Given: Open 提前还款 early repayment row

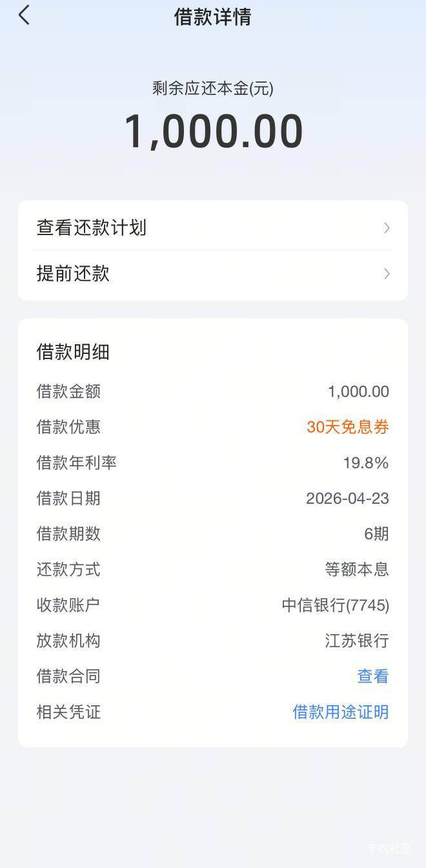Looking at the screenshot, I should tap(73, 274).
